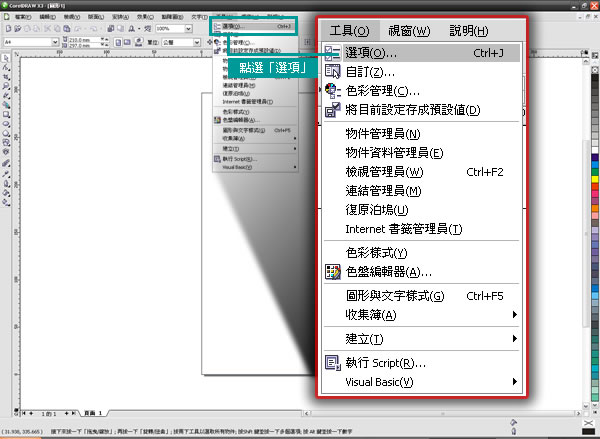
Task: Select the Text tool in the toolbox
Action: click(x=6, y=152)
